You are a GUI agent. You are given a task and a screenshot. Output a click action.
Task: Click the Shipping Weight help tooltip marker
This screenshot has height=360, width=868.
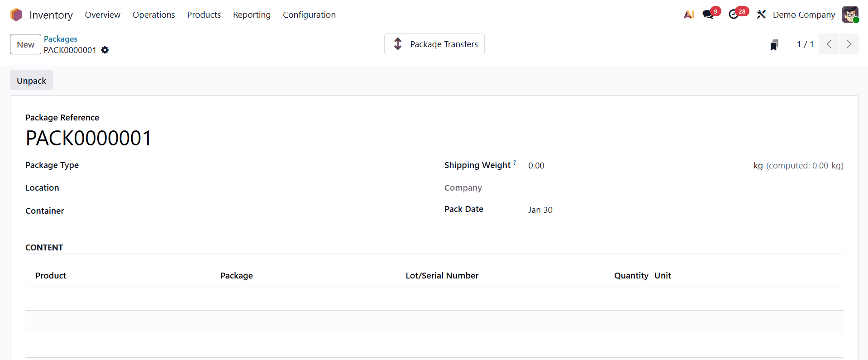click(515, 162)
